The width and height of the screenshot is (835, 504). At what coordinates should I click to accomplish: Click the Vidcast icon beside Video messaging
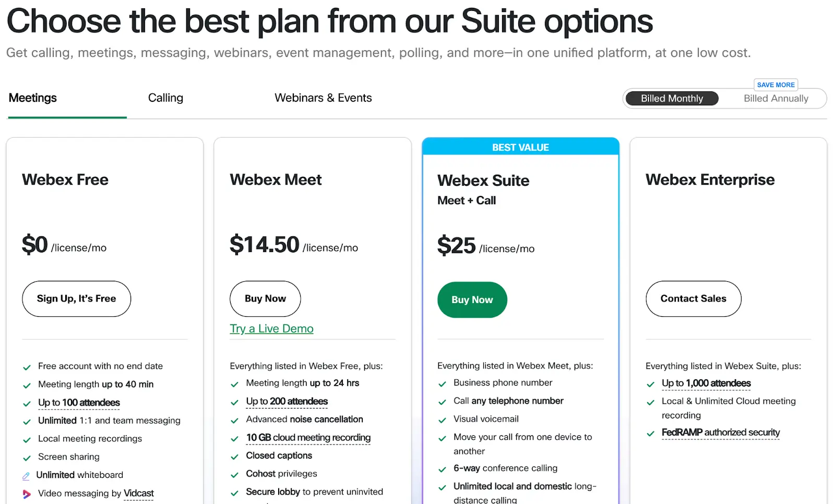[27, 494]
